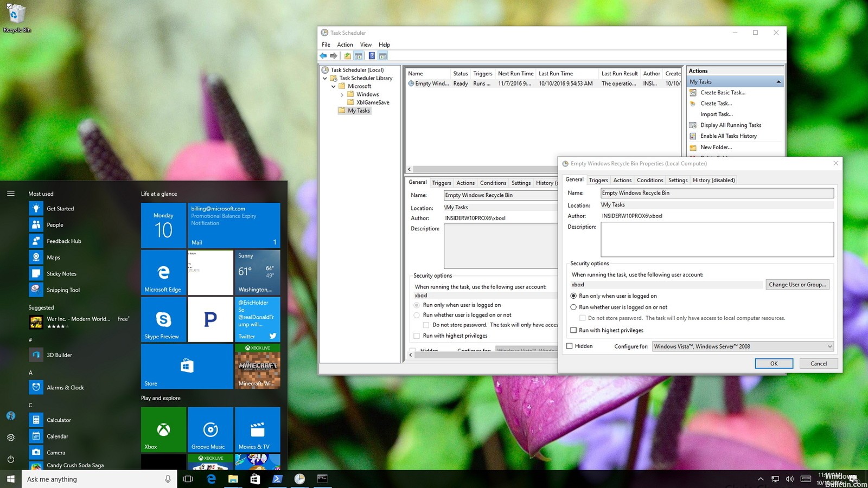868x488 pixels.
Task: Check the Hidden checkbox in Properties dialog
Action: [570, 346]
